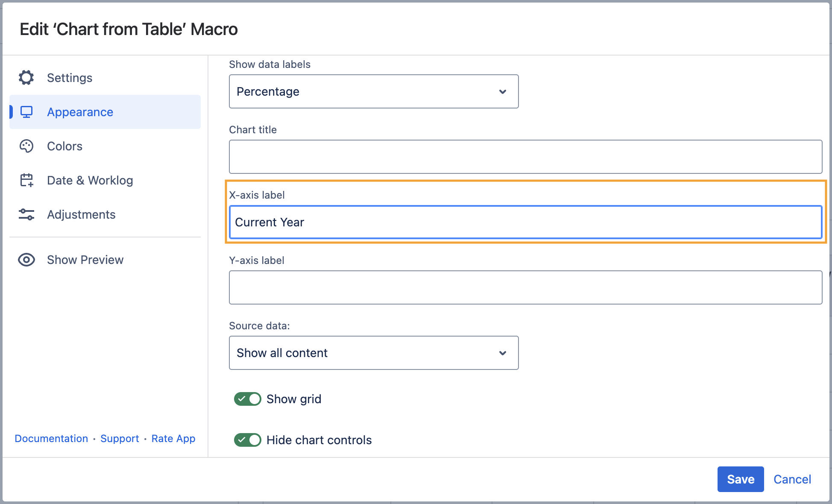Click the Percentage dropdown chevron arrow
Screen dimensions: 832x504
tap(503, 92)
